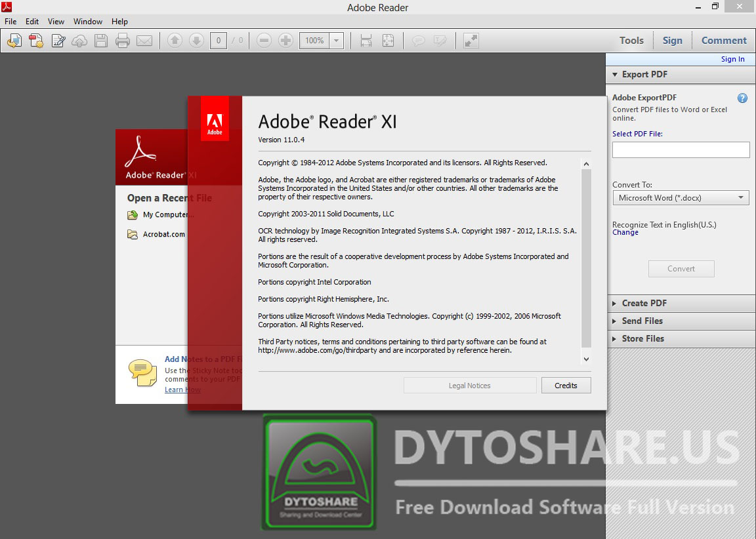Click the "Portions copyright Right Hemisphere, Inc." line
The height and width of the screenshot is (539, 756).
pyautogui.click(x=324, y=299)
